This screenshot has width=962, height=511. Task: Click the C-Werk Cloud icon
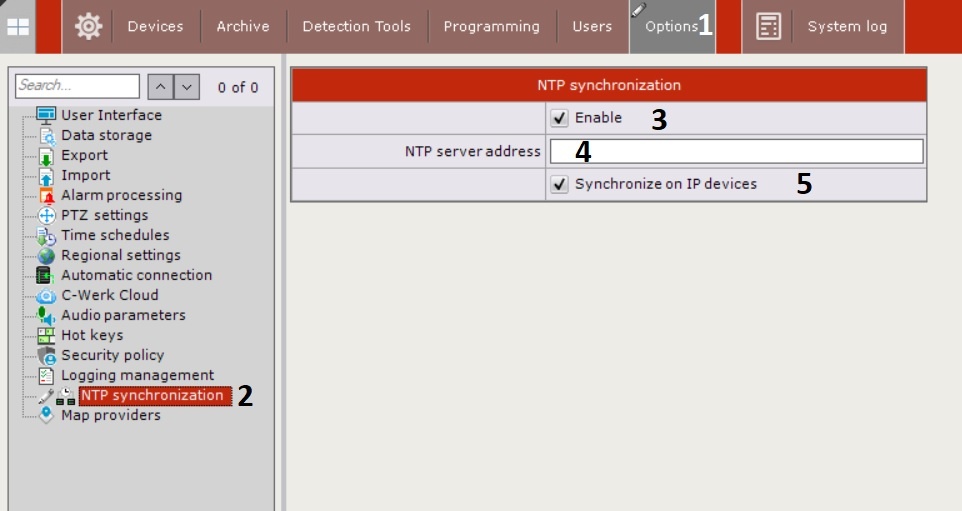pyautogui.click(x=46, y=295)
